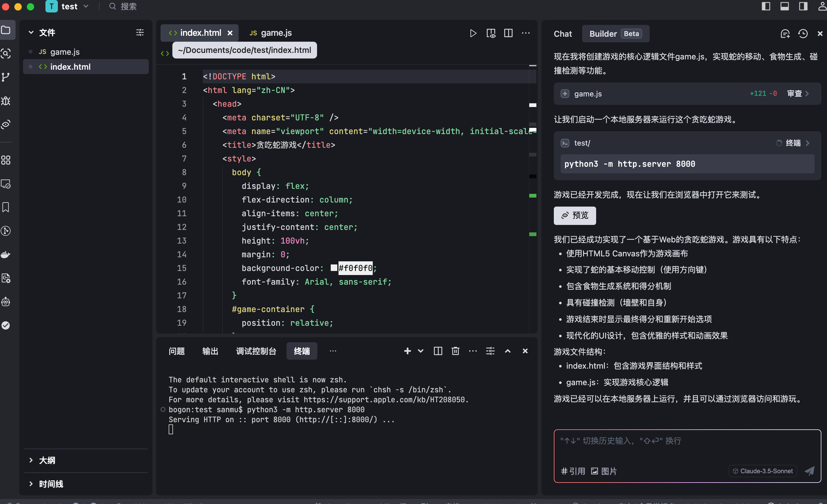
Task: Click the 预览 preview button
Action: click(x=575, y=215)
